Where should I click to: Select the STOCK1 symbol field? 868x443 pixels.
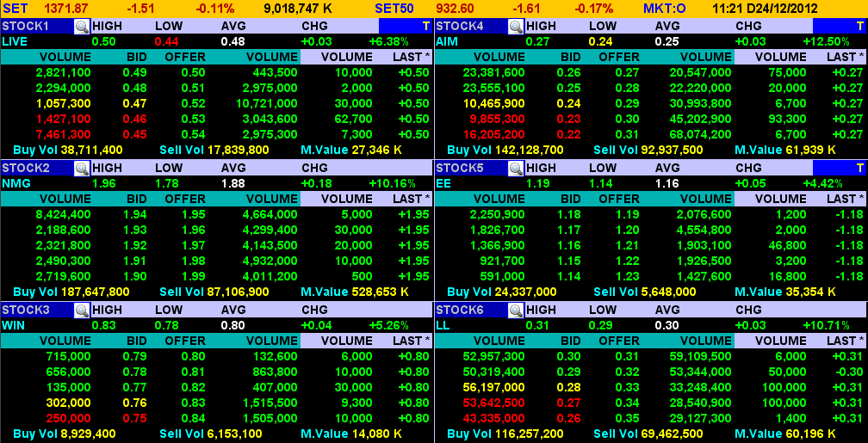tap(37, 26)
